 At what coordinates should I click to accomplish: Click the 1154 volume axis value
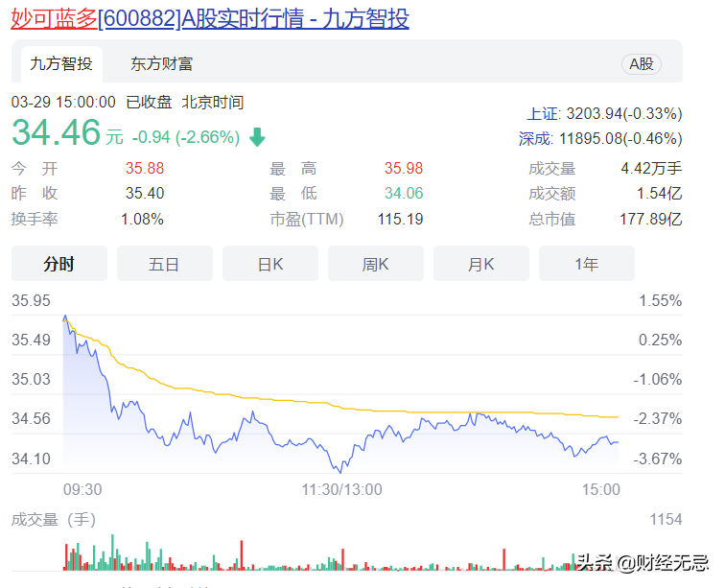pyautogui.click(x=666, y=520)
